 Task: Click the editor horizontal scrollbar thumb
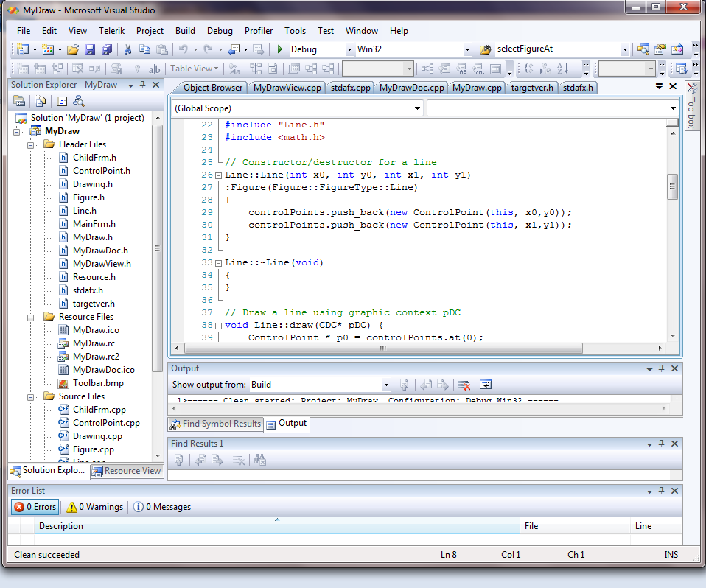[x=383, y=348]
